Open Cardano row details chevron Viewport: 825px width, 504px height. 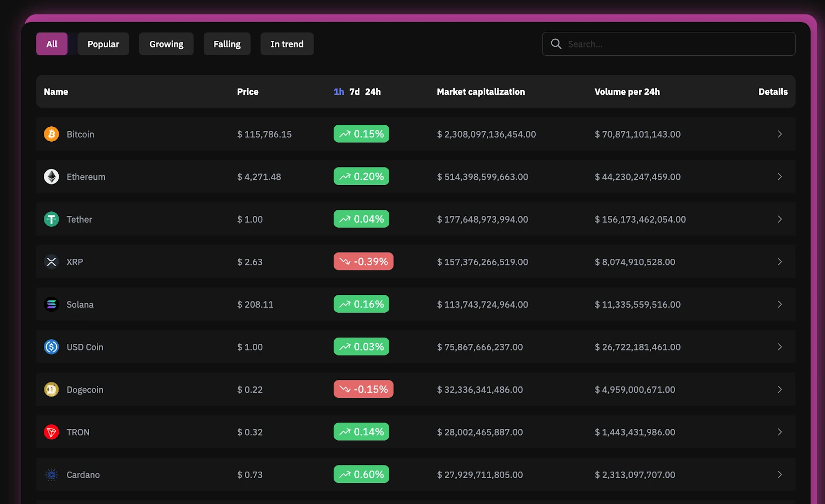(x=779, y=475)
